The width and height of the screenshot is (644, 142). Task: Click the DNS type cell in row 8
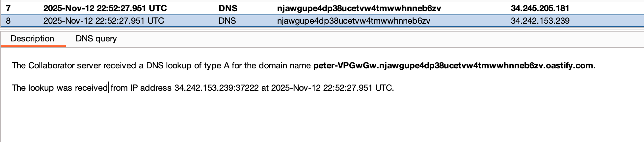(x=227, y=21)
